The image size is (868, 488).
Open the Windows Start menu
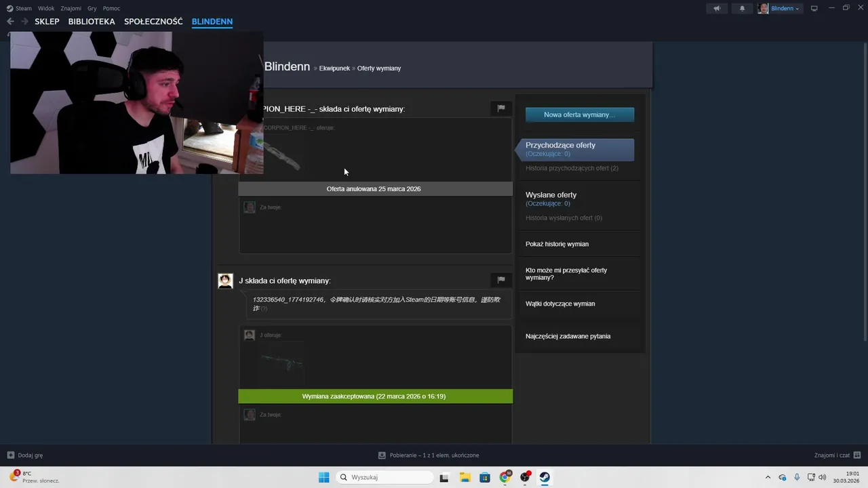(323, 477)
